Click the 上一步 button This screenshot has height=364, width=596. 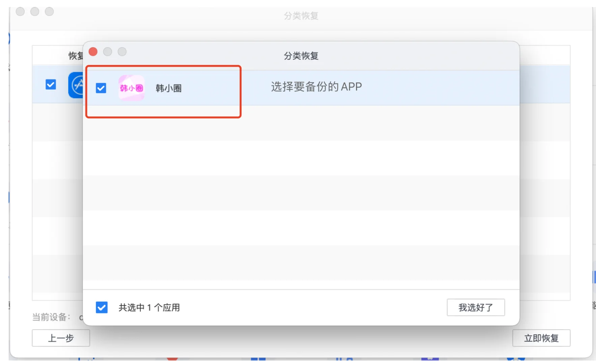[x=60, y=338]
